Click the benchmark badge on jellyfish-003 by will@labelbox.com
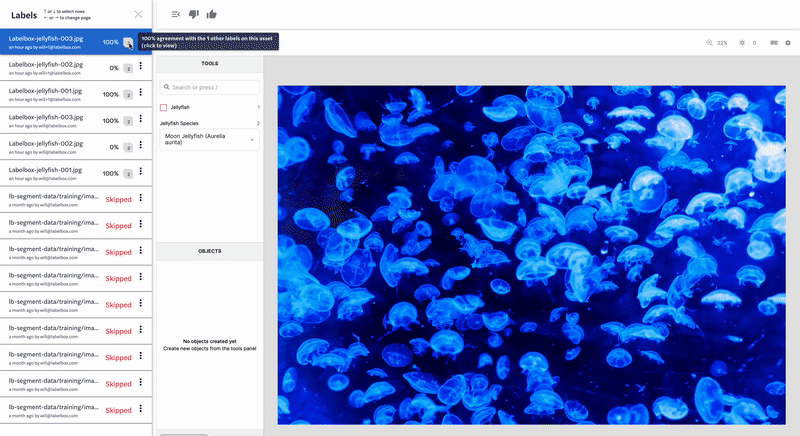Viewport: 800px width, 436px height. 128,121
